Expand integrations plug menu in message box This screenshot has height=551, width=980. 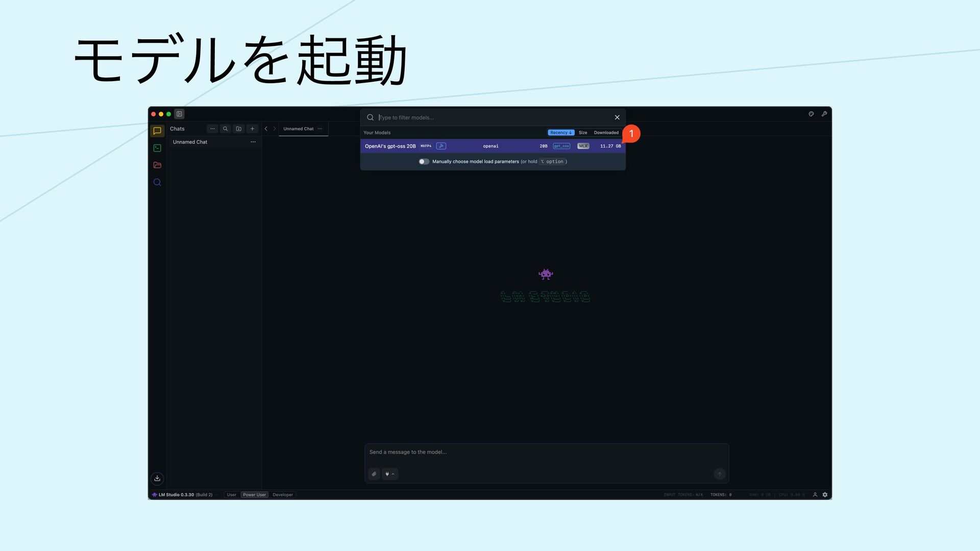coord(389,474)
